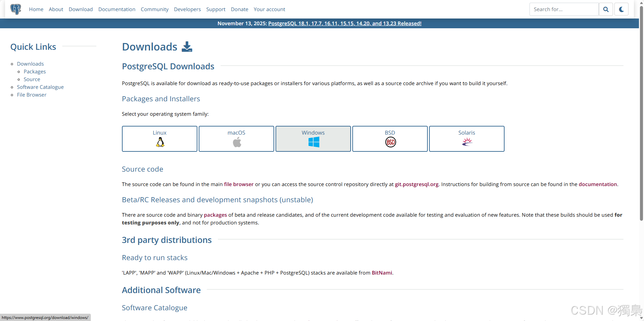Open the Community menu item
644x321 pixels.
[x=155, y=9]
